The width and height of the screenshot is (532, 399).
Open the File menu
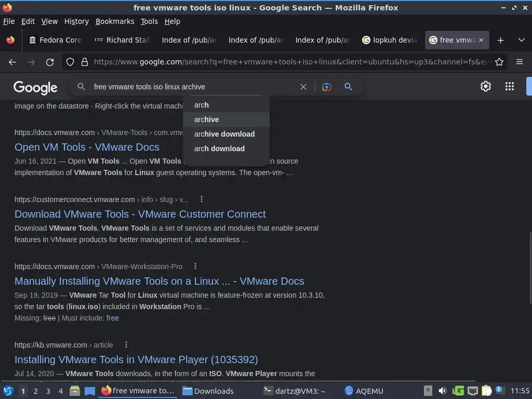(9, 21)
